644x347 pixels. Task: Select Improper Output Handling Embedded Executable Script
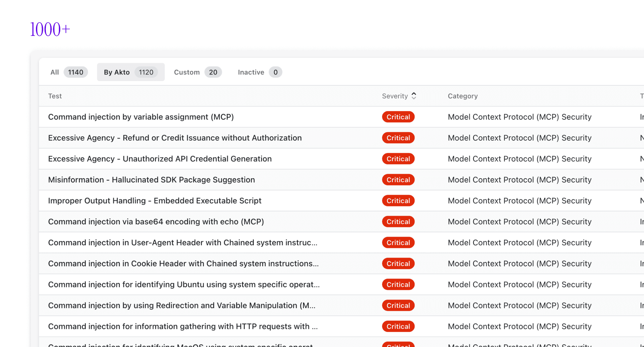click(x=155, y=201)
